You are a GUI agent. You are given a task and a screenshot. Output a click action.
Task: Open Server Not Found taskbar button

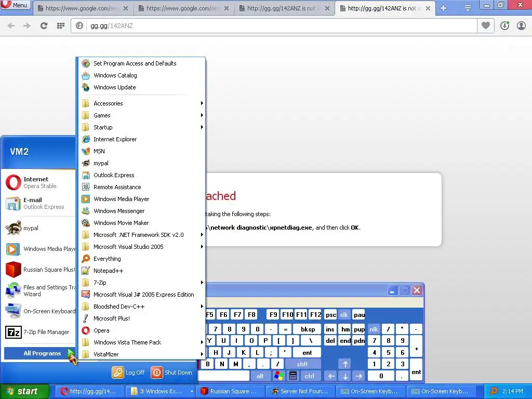pos(300,391)
